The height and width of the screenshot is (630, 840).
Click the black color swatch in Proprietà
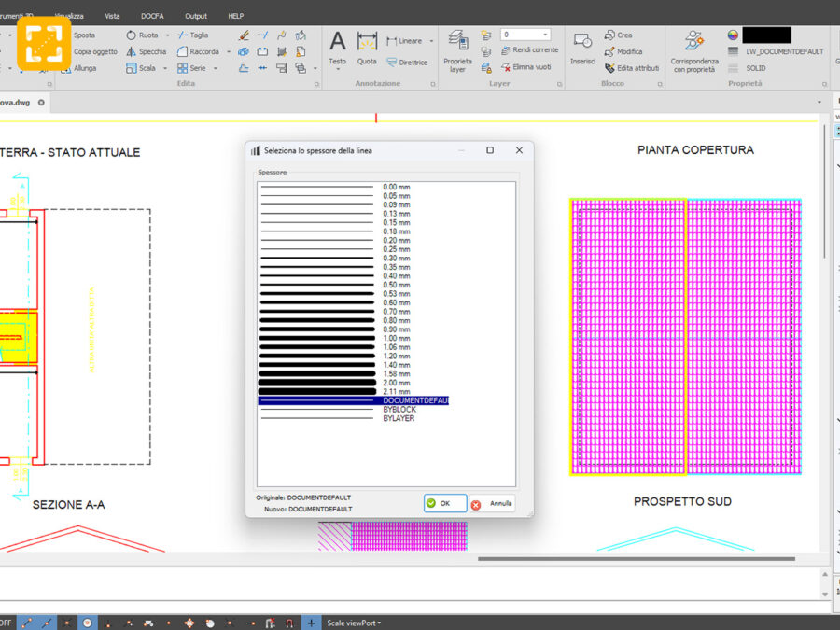tap(766, 35)
